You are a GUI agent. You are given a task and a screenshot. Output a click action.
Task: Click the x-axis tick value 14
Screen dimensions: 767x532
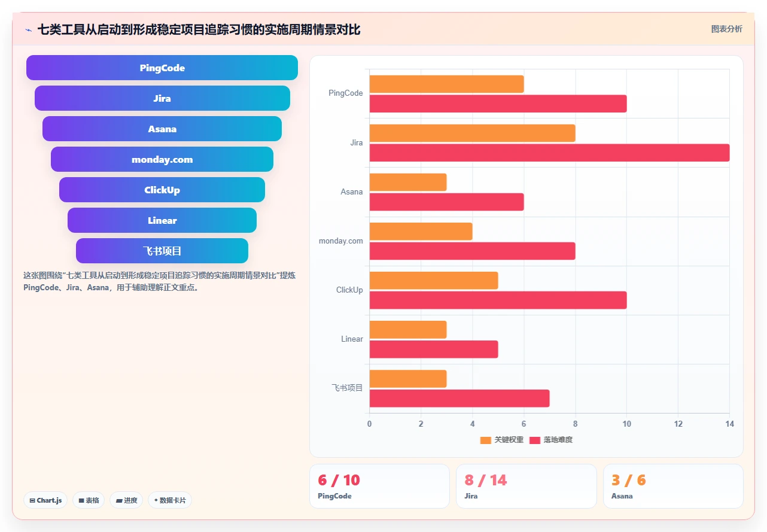(729, 424)
